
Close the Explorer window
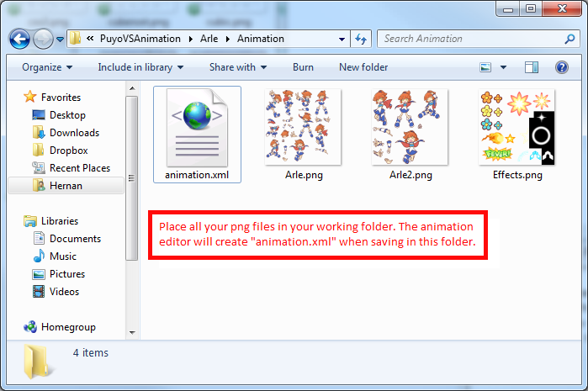[x=562, y=9]
